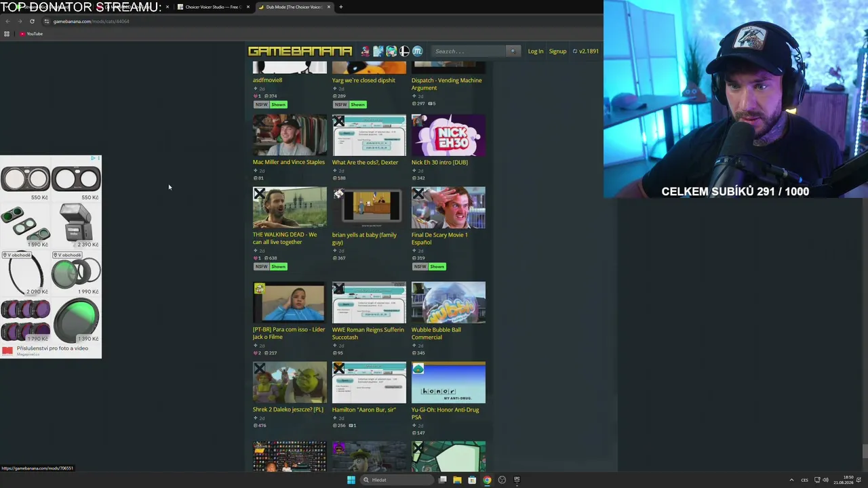Switch to the Dub Mode tab
This screenshot has width=868, height=488.
tap(294, 7)
